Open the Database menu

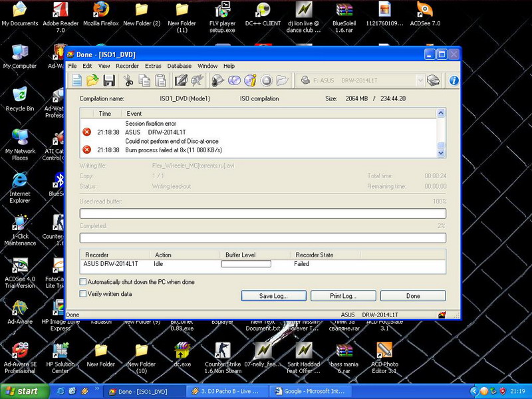pyautogui.click(x=180, y=66)
